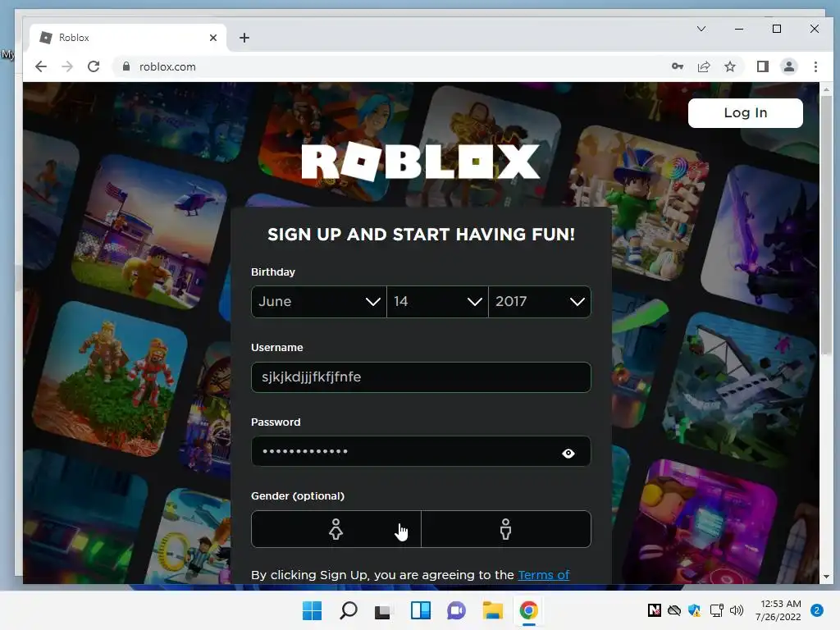Screen dimensions: 840x630
Task: Click the Log In button
Action: [x=745, y=112]
